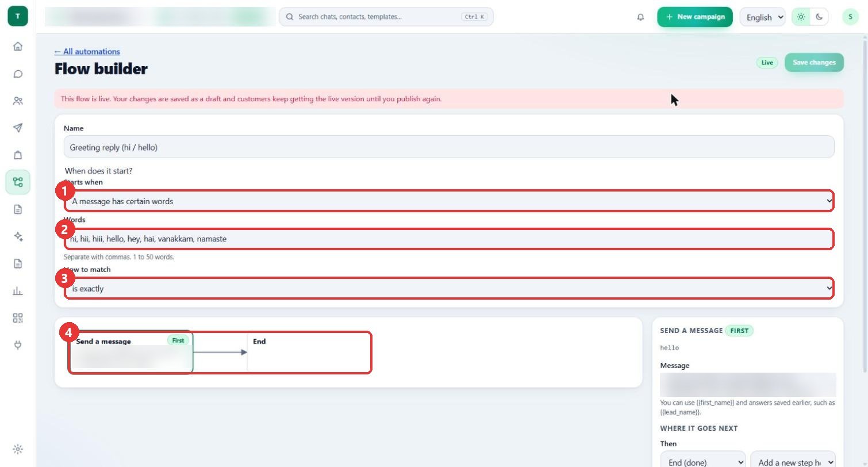
Task: Select the Send a message flow step
Action: point(131,352)
